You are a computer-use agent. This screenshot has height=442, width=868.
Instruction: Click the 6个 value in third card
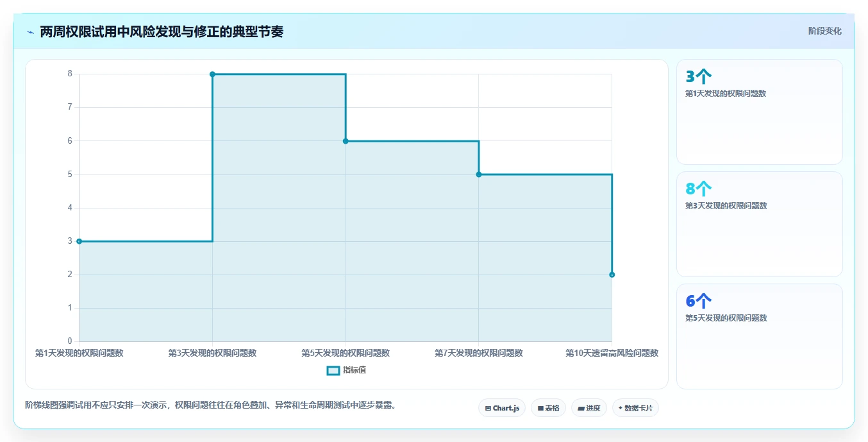[x=698, y=302]
